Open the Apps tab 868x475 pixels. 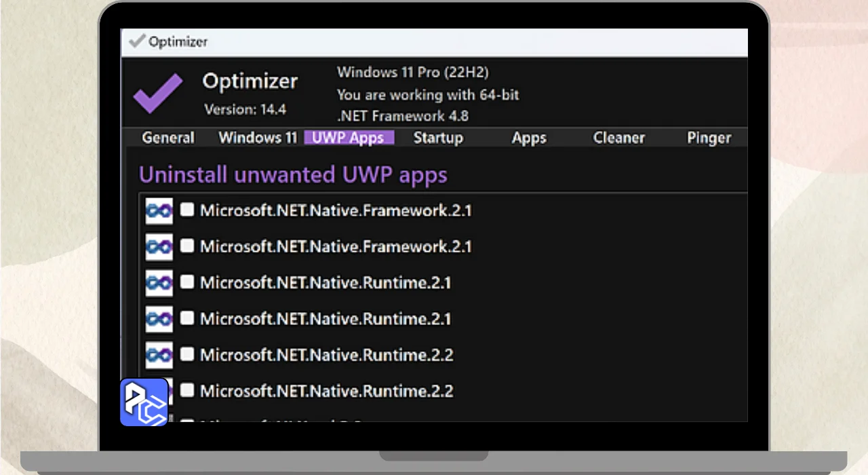coord(529,138)
